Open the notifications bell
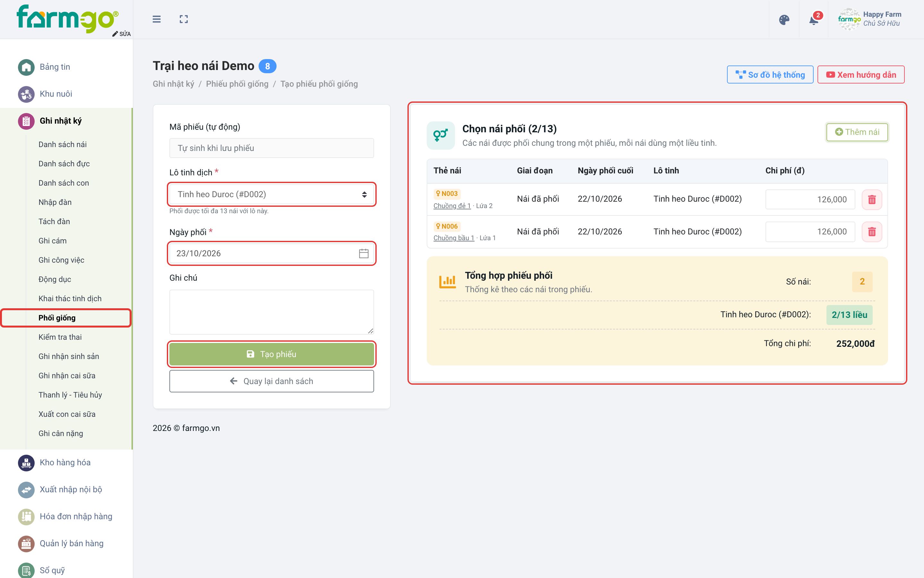This screenshot has width=924, height=578. [814, 20]
